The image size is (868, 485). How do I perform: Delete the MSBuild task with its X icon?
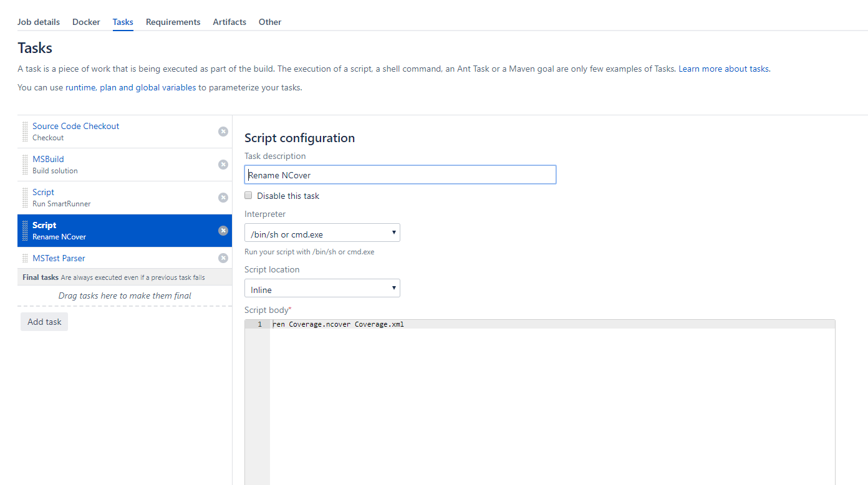click(x=223, y=165)
